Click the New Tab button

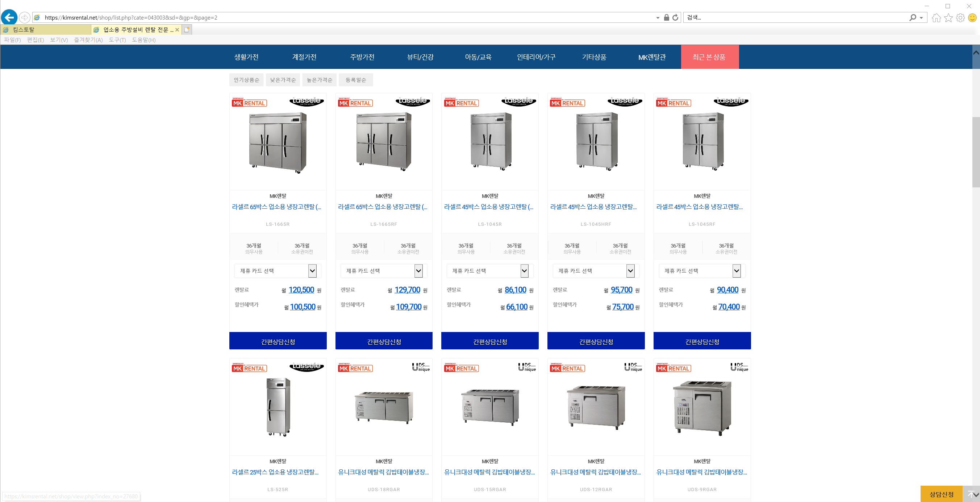coord(187,30)
